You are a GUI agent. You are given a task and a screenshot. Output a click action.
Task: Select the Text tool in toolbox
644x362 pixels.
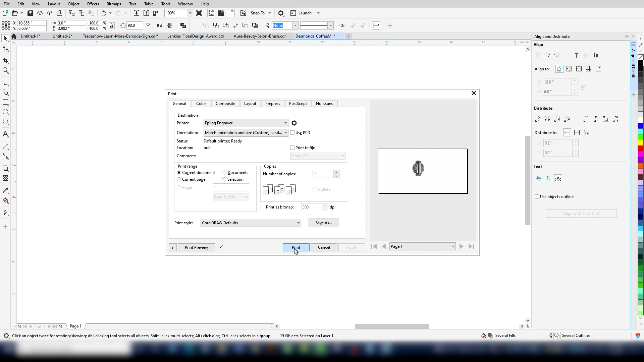click(5, 134)
